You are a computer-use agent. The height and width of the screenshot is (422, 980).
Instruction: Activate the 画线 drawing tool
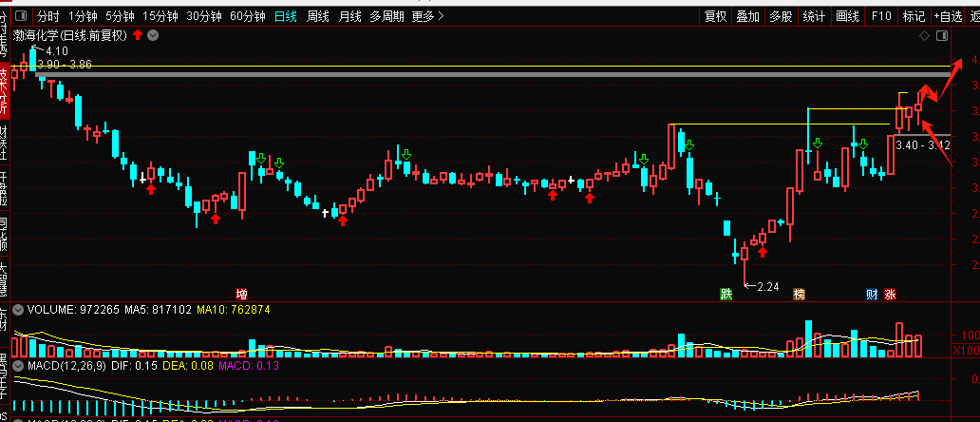(x=847, y=16)
